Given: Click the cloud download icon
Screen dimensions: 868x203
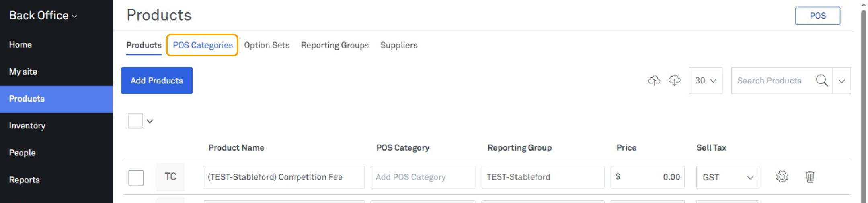Looking at the screenshot, I should [674, 81].
